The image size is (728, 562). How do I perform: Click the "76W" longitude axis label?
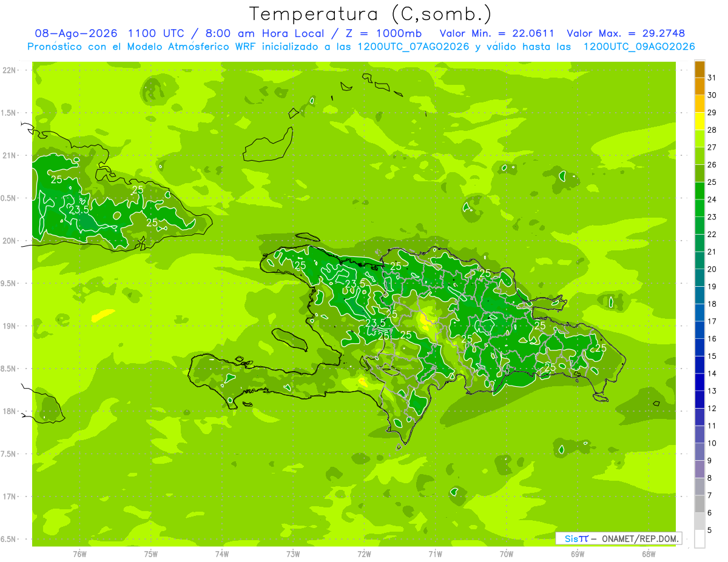click(x=79, y=554)
